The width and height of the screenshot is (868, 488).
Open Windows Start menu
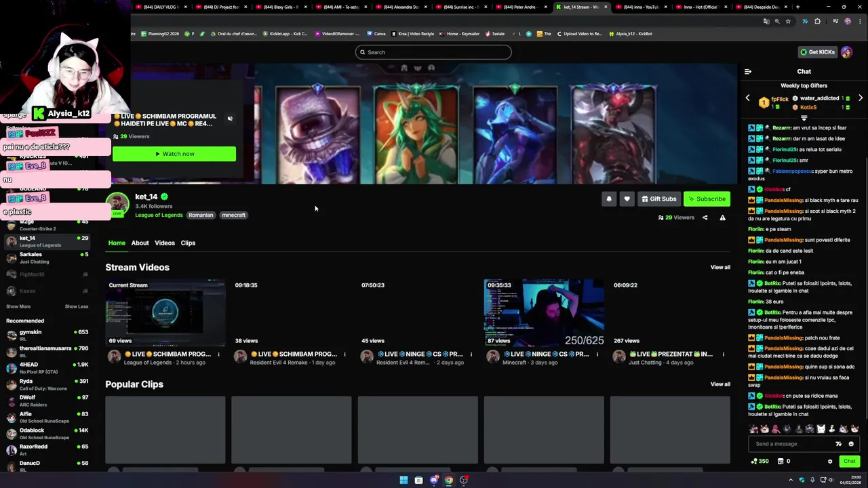[x=403, y=480]
